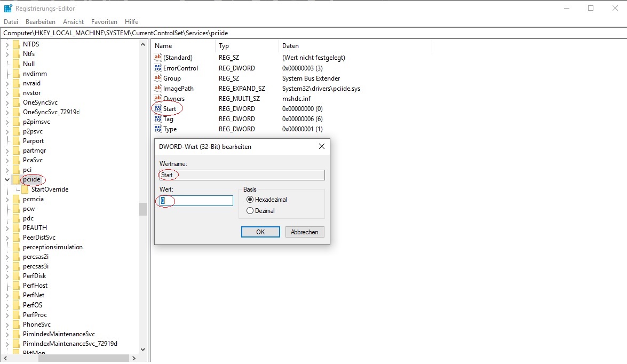Image resolution: width=627 pixels, height=364 pixels.
Task: Click the 'System32\drivers\pciide.sys' data cell
Action: tap(321, 89)
